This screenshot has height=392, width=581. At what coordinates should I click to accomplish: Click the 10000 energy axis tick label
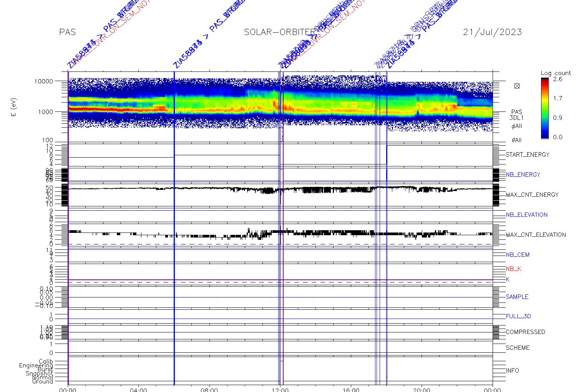click(x=43, y=81)
